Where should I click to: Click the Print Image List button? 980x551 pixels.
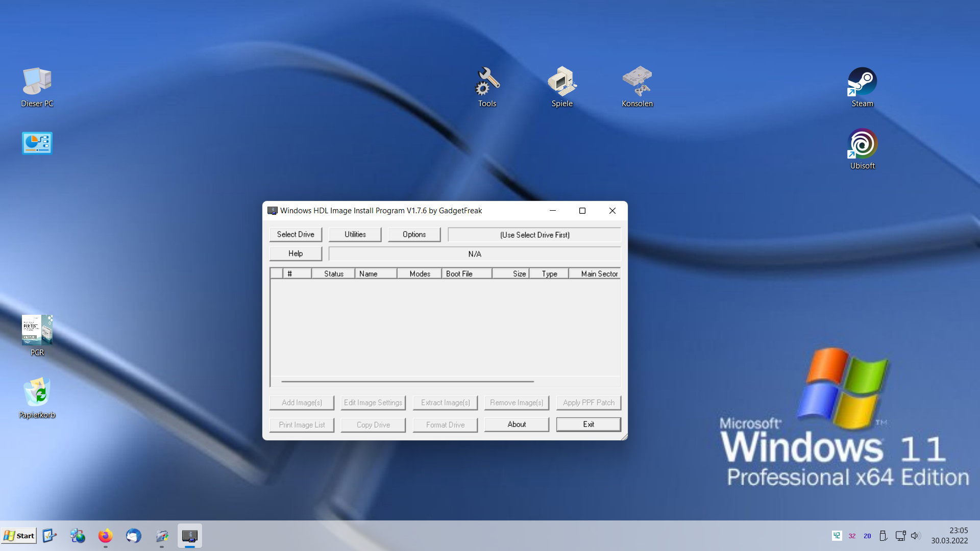(x=302, y=424)
